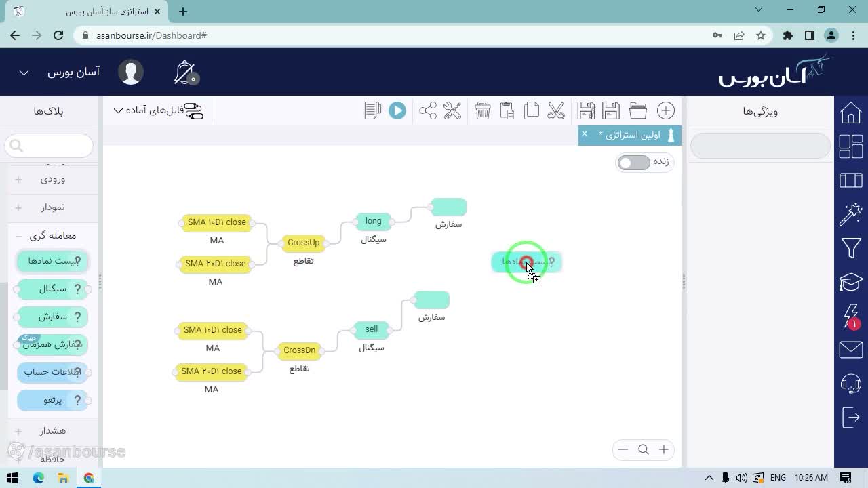Image resolution: width=868 pixels, height=488 pixels.
Task: Expand the نمودار blocks category
Action: 41,207
